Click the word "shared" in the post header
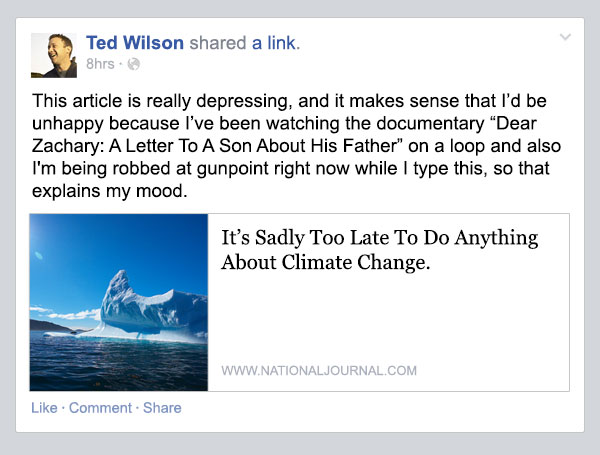Viewport: 600px width, 455px height. [x=218, y=42]
